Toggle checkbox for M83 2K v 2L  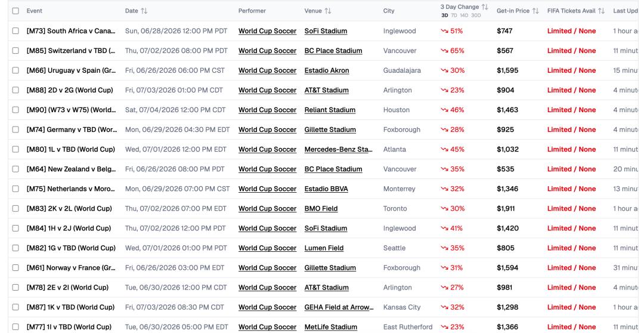click(x=16, y=208)
